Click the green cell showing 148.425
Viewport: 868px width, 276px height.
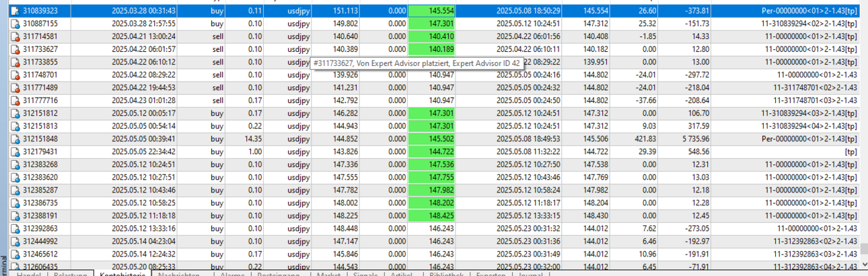click(431, 216)
